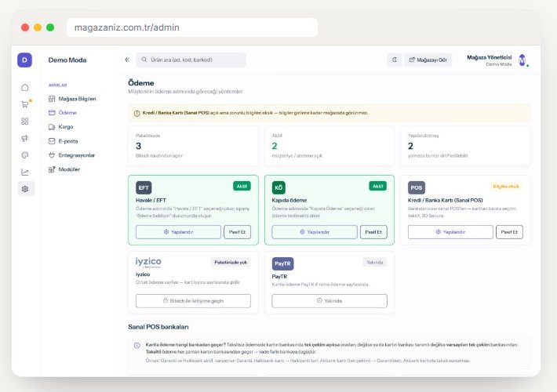Viewport: 557px width, 392px height.
Task: Click the Yapılandırılmış count card
Action: pyautogui.click(x=465, y=146)
